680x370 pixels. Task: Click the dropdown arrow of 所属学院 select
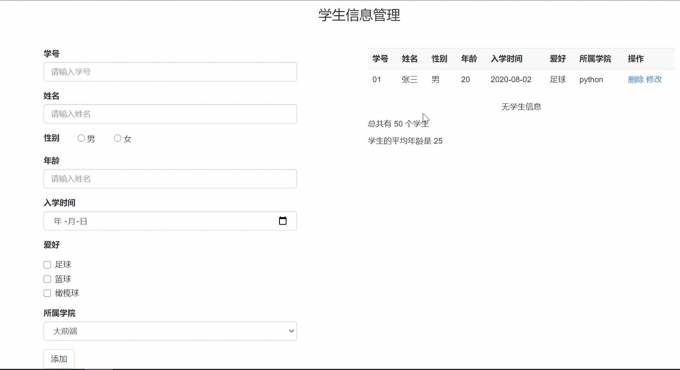291,331
